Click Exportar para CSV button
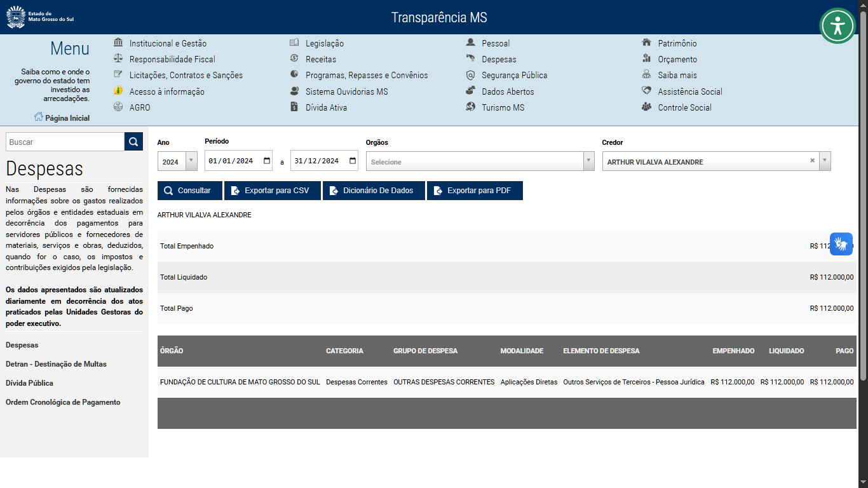The height and width of the screenshot is (488, 868). coord(273,191)
